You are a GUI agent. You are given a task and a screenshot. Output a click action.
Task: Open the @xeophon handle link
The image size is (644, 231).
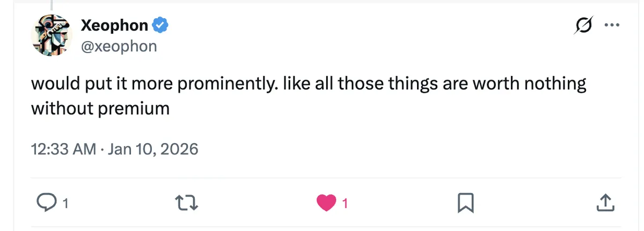(119, 46)
